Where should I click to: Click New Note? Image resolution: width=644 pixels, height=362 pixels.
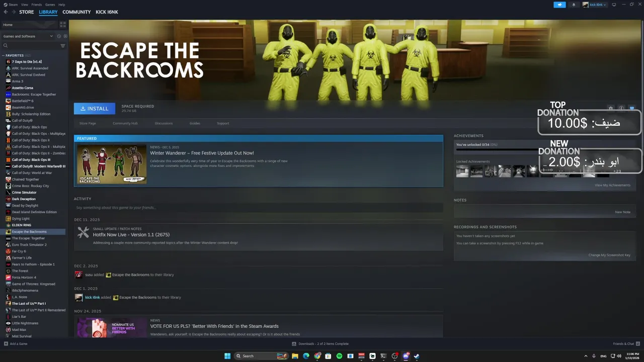pos(622,212)
